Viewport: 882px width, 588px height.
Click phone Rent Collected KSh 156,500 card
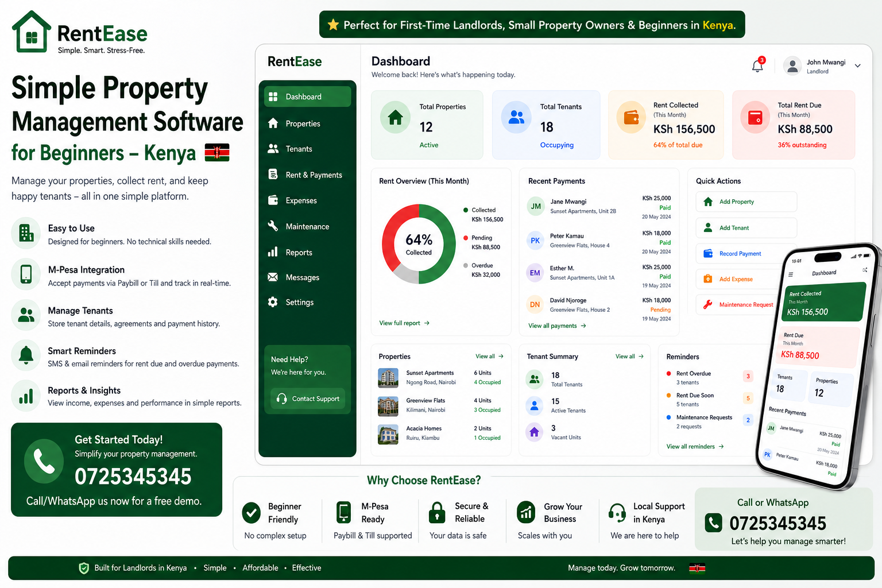(824, 302)
